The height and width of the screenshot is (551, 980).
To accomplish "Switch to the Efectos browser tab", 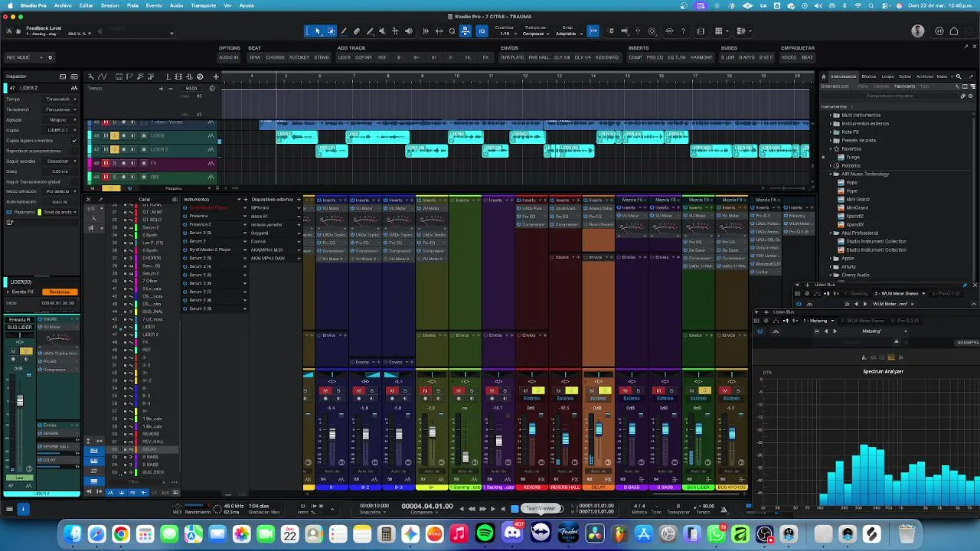I will (869, 77).
